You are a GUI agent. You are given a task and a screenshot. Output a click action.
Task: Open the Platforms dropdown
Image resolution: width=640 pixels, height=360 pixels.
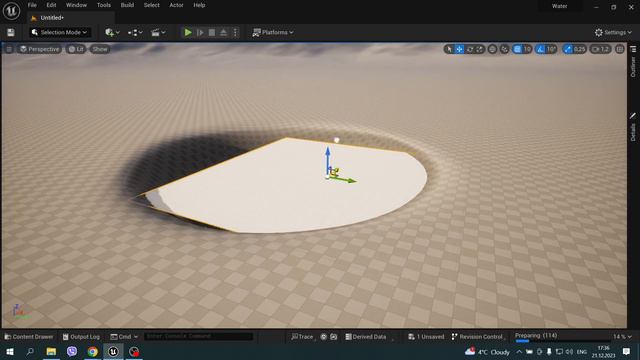(273, 32)
